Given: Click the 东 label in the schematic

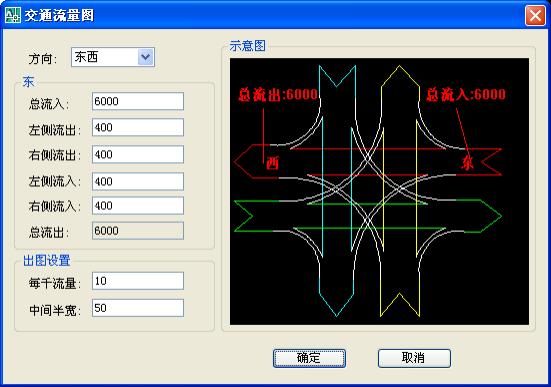Looking at the screenshot, I should tap(467, 163).
